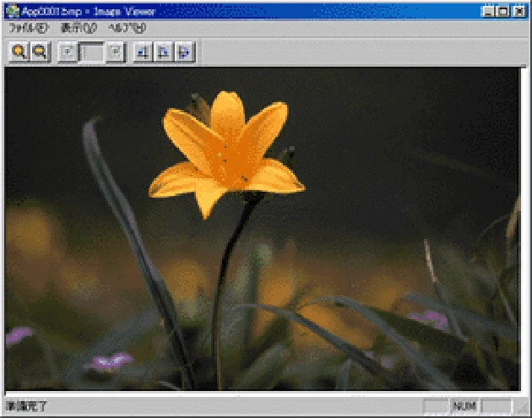Click the status message at bottom left
This screenshot has width=532, height=418.
(x=26, y=406)
